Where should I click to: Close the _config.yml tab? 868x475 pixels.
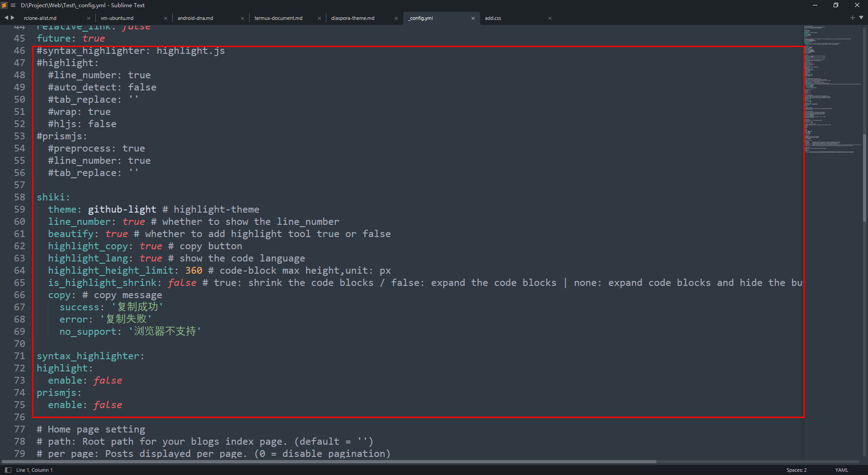[x=473, y=19]
